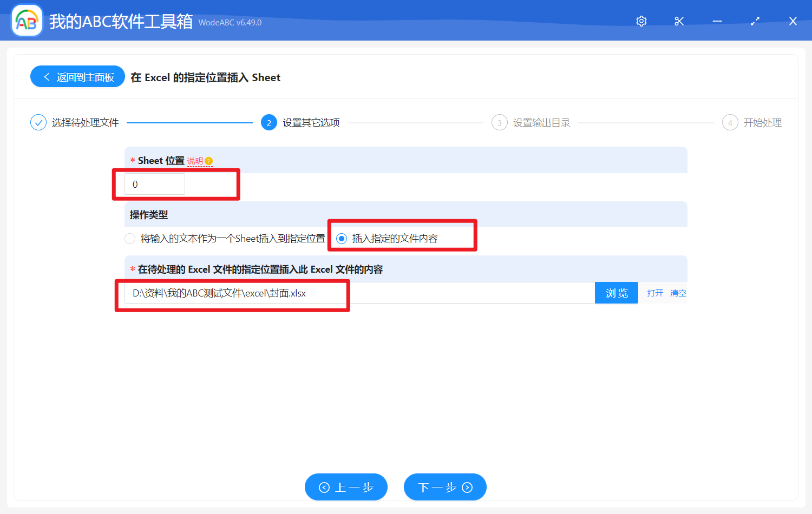This screenshot has height=514, width=812.
Task: Open settings via the gear icon
Action: coord(641,21)
